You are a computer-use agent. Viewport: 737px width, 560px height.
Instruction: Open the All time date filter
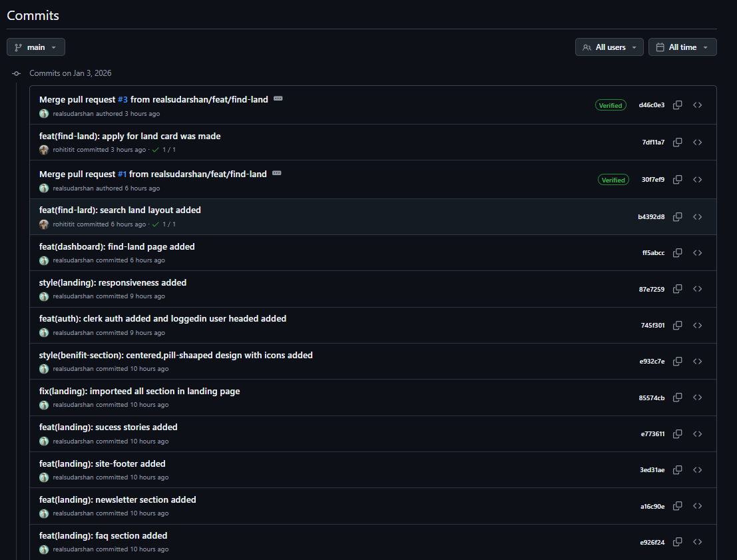[x=682, y=47]
